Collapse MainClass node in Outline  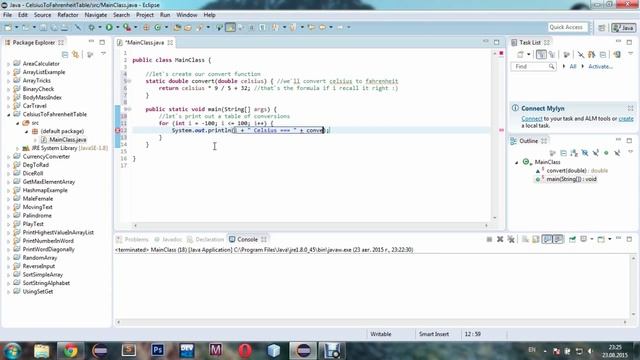tap(516, 162)
